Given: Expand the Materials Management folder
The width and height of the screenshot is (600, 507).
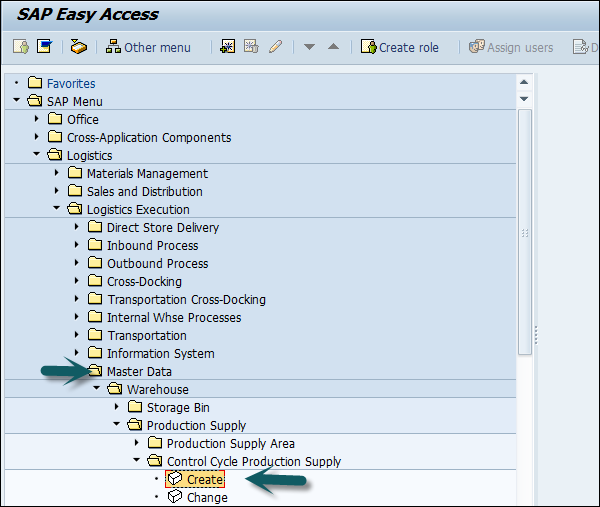Looking at the screenshot, I should tap(57, 173).
